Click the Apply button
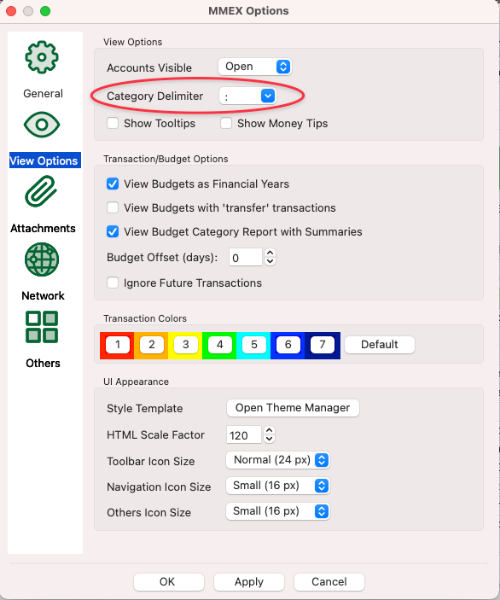The width and height of the screenshot is (500, 600). pos(249,582)
